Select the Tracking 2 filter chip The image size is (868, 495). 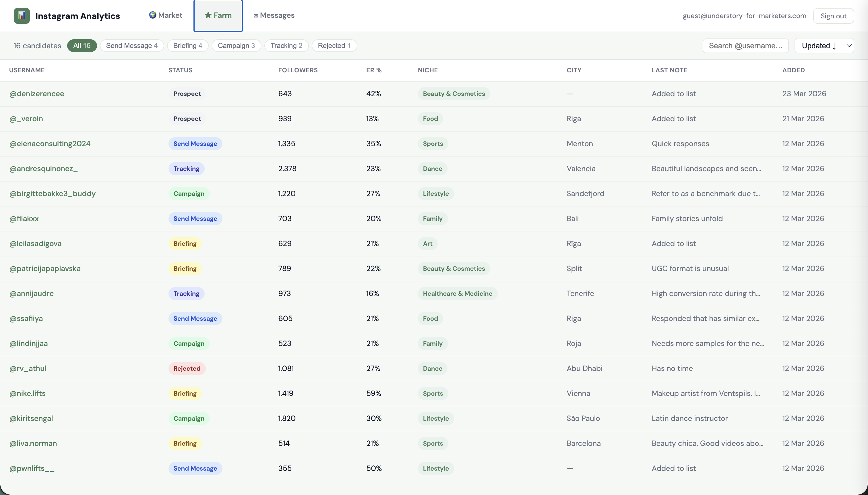coord(286,46)
